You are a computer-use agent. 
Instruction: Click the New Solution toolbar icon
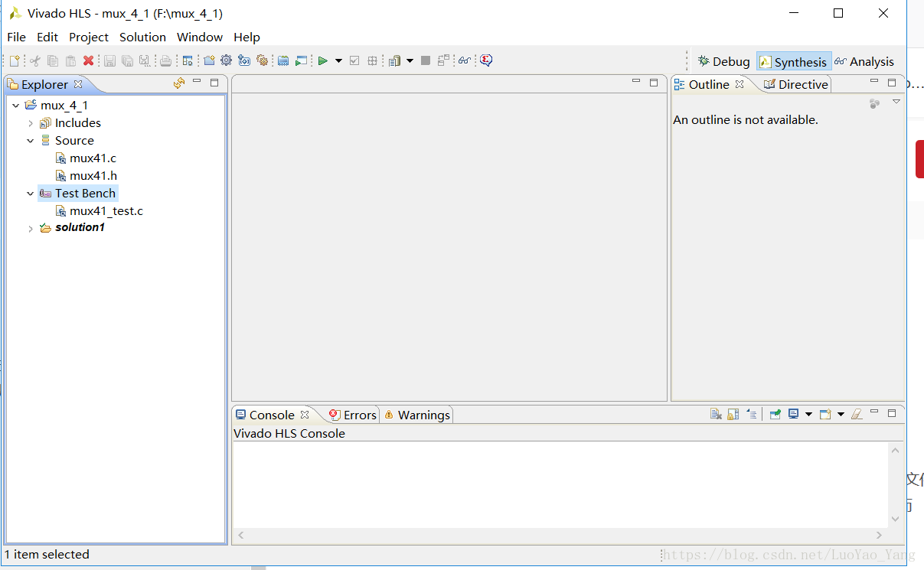[x=244, y=60]
